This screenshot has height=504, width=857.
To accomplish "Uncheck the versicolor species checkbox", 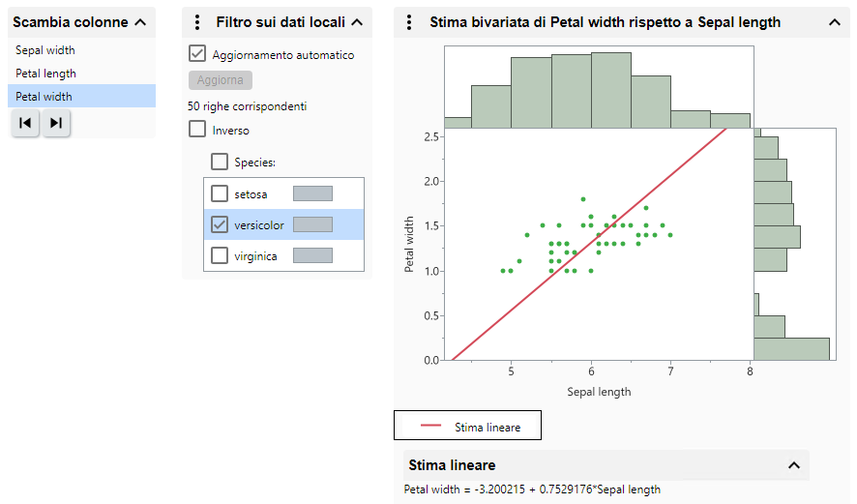I will (x=220, y=224).
